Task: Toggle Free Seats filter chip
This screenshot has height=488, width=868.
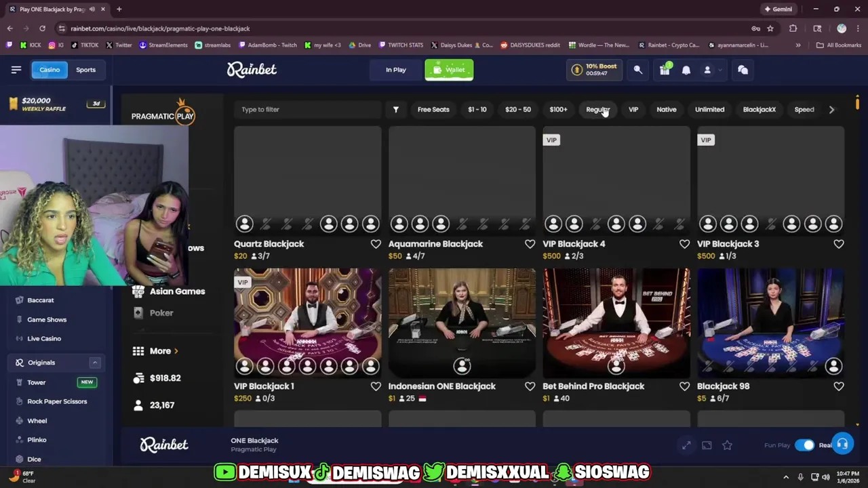Action: click(433, 109)
